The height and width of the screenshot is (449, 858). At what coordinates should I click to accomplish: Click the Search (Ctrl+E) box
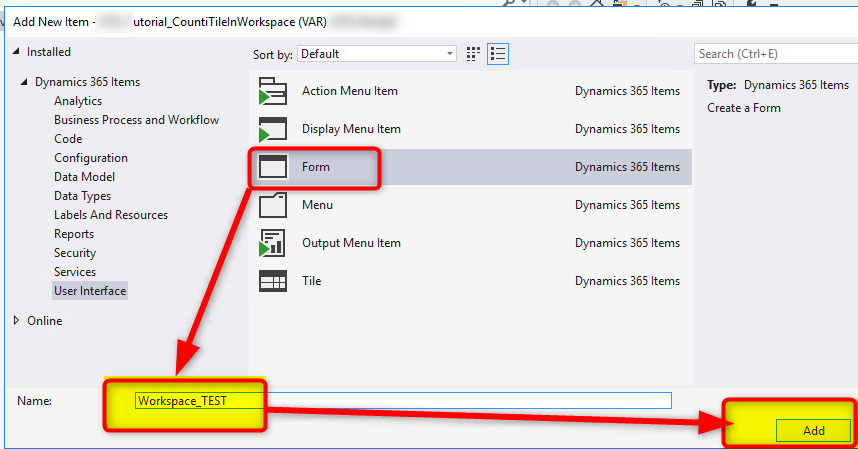coord(774,53)
